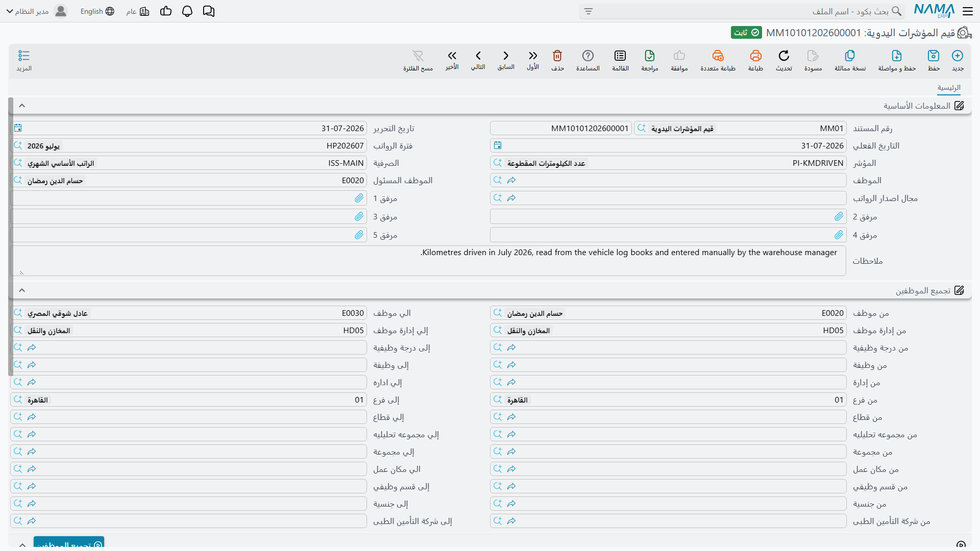Click the مجال اصدار الرواتب input field
This screenshot has width=980, height=551.
pyautogui.click(x=668, y=198)
